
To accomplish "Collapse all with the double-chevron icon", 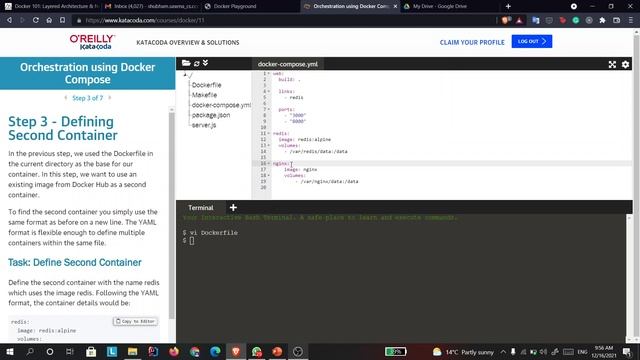I will click(205, 63).
